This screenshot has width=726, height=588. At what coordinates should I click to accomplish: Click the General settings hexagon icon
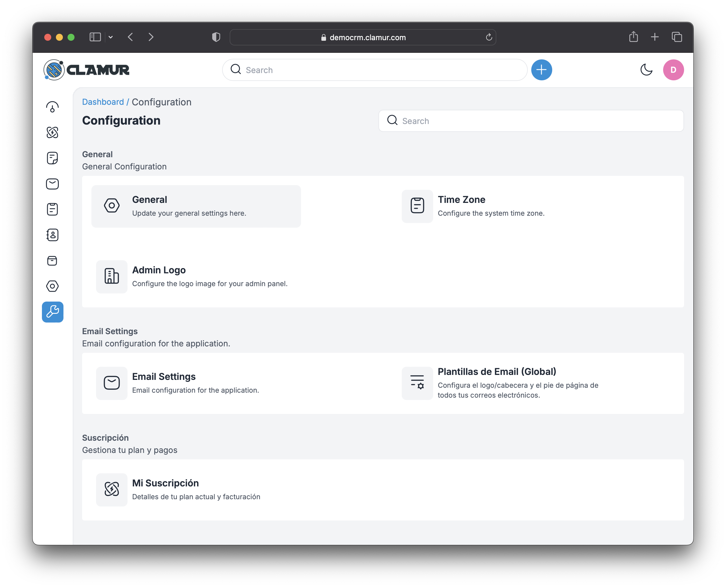(x=112, y=206)
